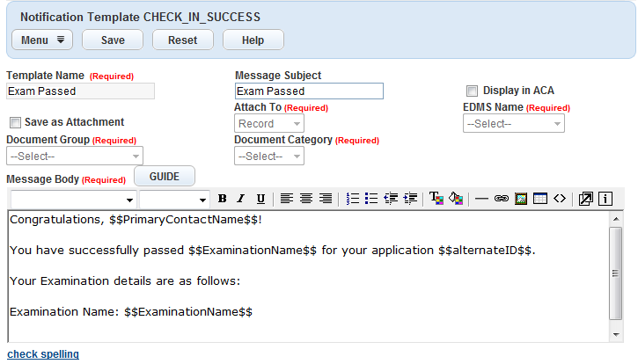Open the Attach To Record dropdown

pos(269,124)
